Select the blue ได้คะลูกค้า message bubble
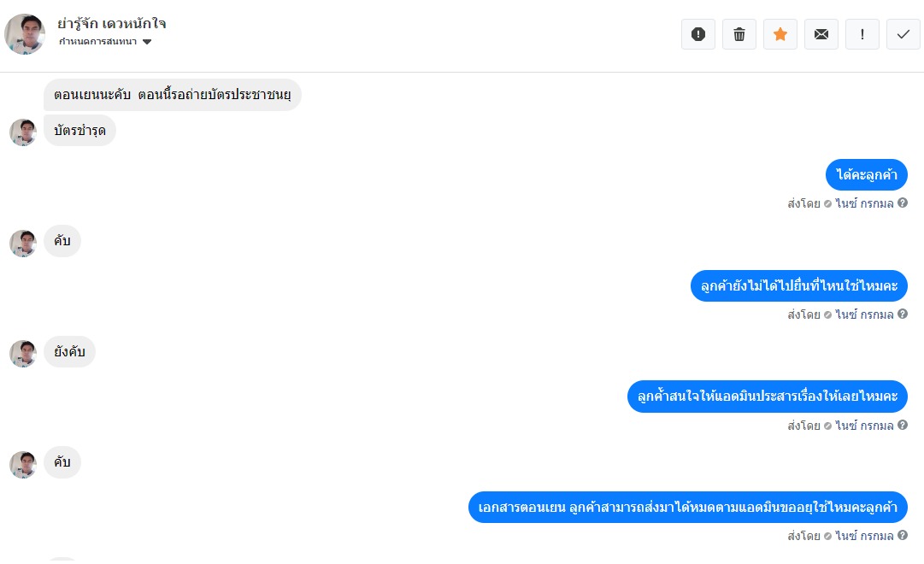The height and width of the screenshot is (564, 924). click(x=866, y=174)
